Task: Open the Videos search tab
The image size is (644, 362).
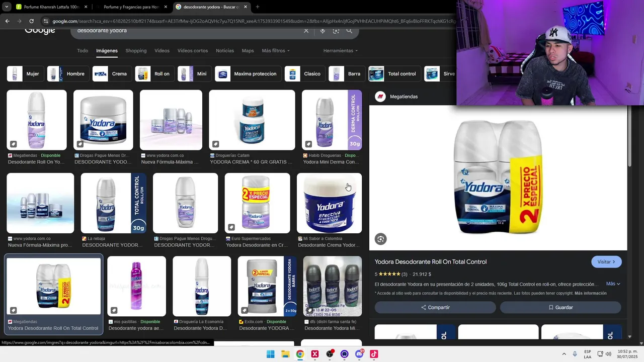Action: coord(162,51)
